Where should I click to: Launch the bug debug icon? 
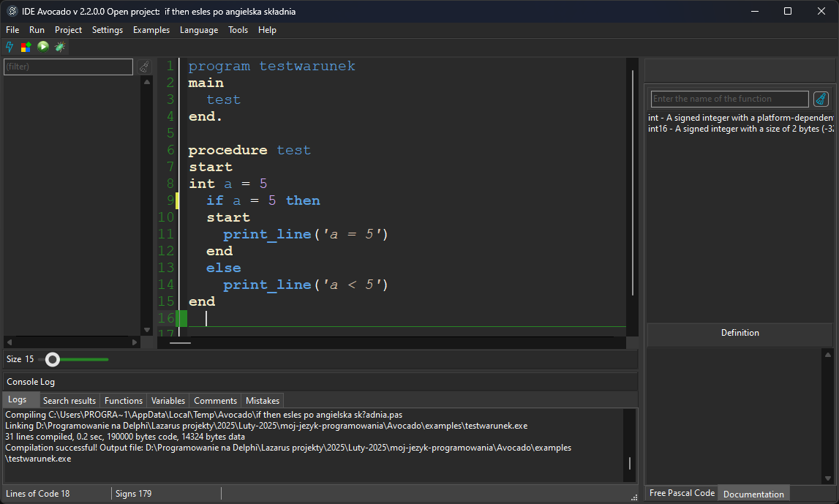pos(59,47)
